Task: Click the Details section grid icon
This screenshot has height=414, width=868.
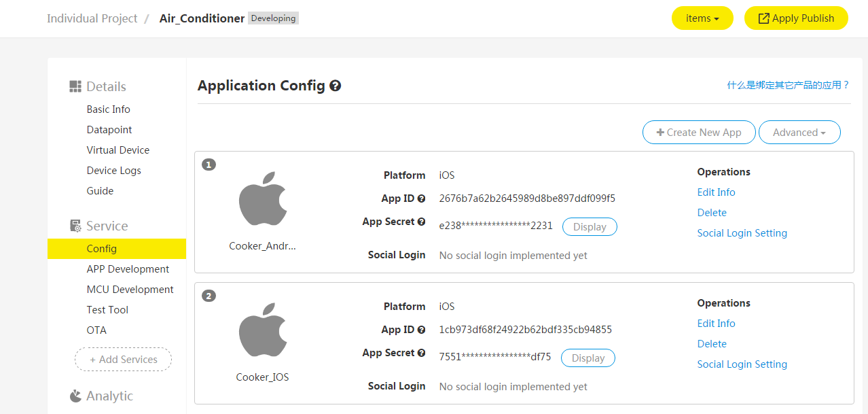Action: point(75,86)
